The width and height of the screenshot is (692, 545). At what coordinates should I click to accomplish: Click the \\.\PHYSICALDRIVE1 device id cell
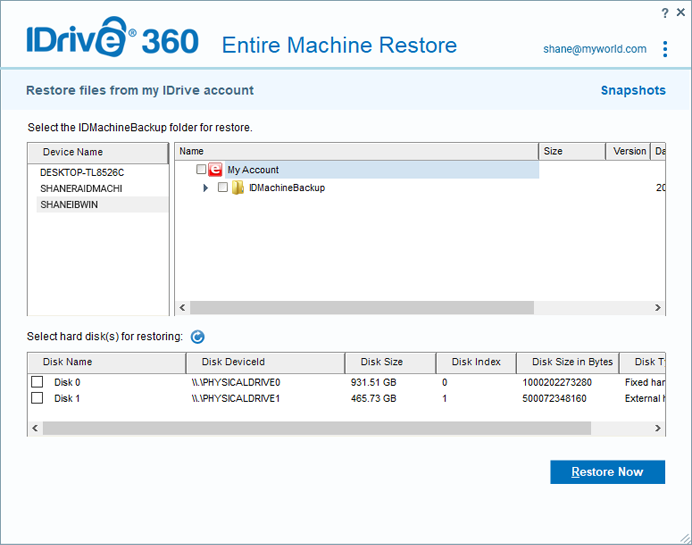[236, 398]
